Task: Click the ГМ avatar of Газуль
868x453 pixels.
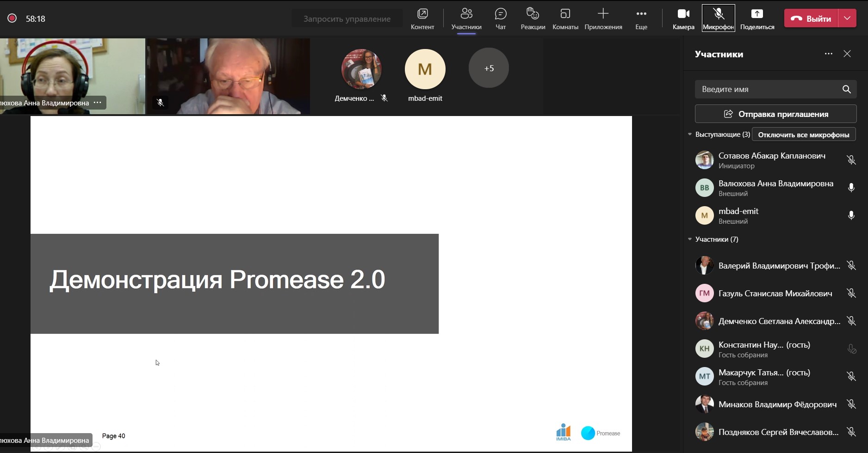Action: [704, 293]
